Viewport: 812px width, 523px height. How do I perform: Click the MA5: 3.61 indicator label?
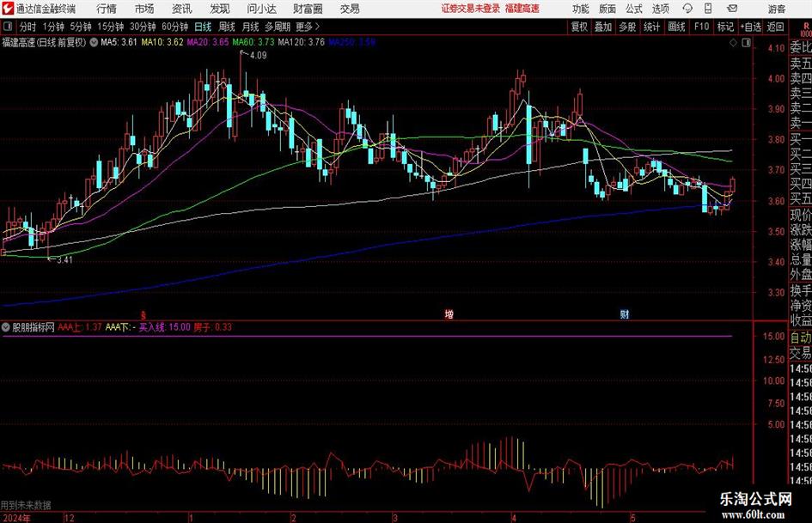point(119,42)
